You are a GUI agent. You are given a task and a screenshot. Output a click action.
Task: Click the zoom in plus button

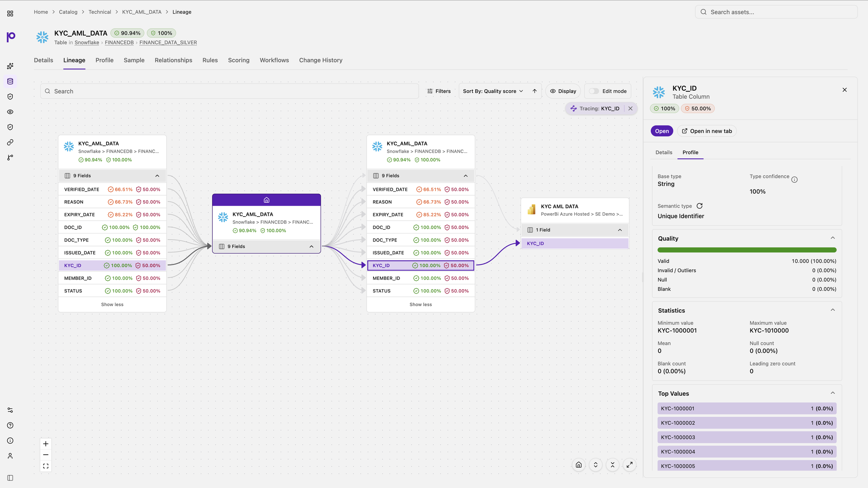(x=45, y=444)
